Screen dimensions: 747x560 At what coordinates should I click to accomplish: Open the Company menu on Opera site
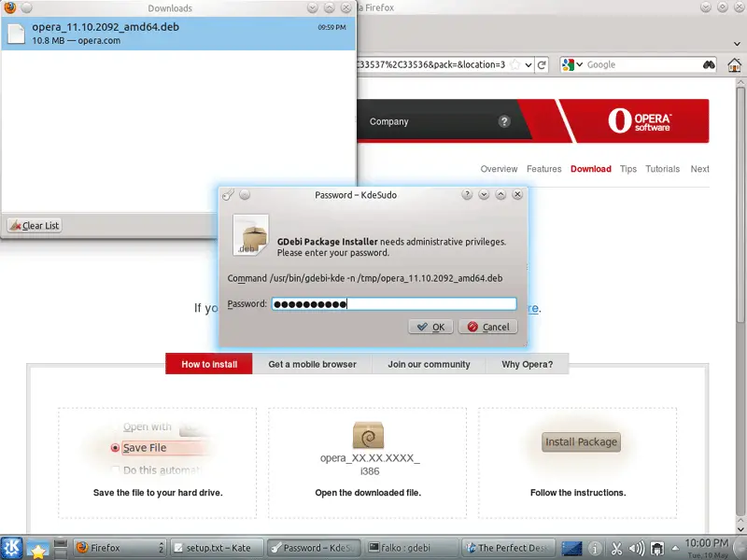pos(388,121)
